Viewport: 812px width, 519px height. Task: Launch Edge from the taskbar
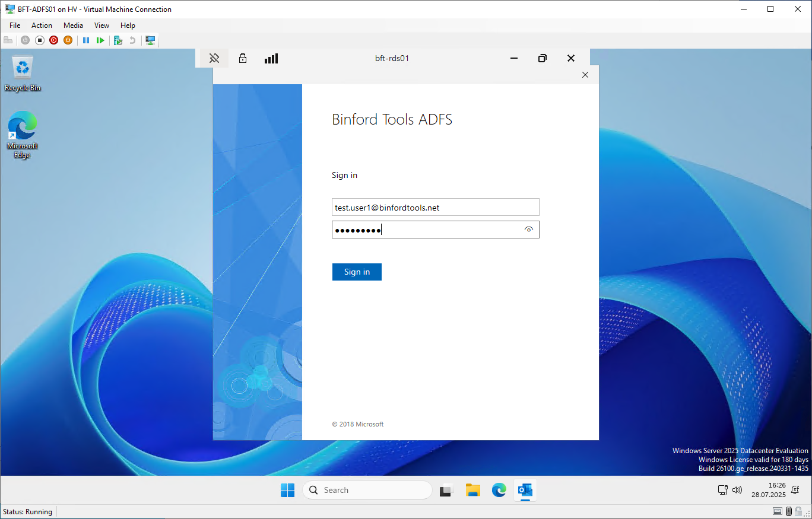pos(499,490)
